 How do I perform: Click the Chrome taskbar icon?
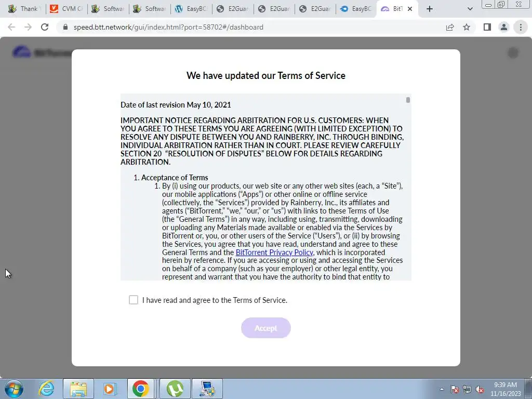pyautogui.click(x=141, y=389)
